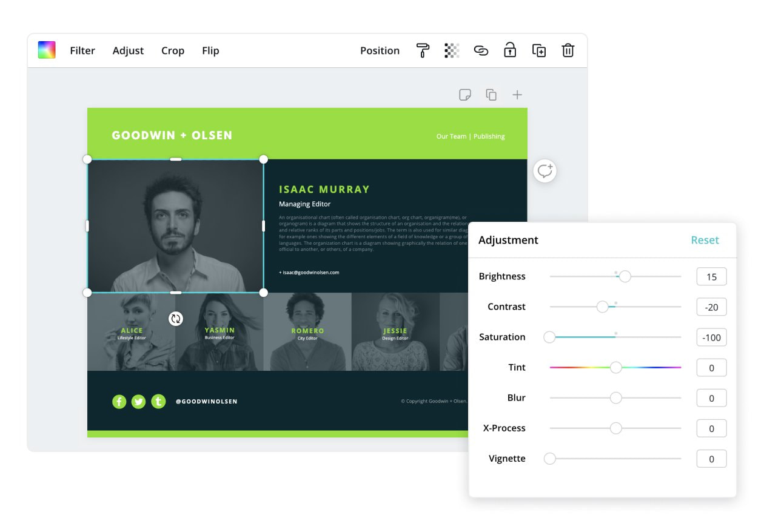This screenshot has width=764, height=532.
Task: Add a new page with the plus icon
Action: (517, 95)
